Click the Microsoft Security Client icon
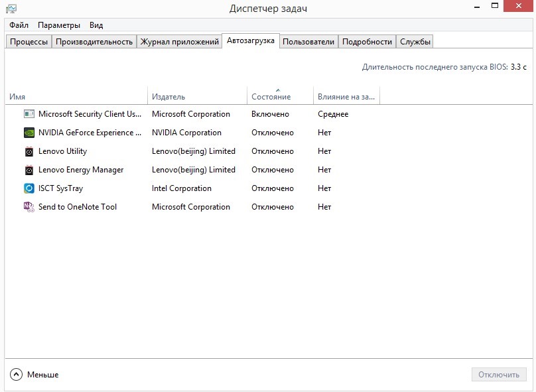536x392 pixels. click(x=29, y=114)
